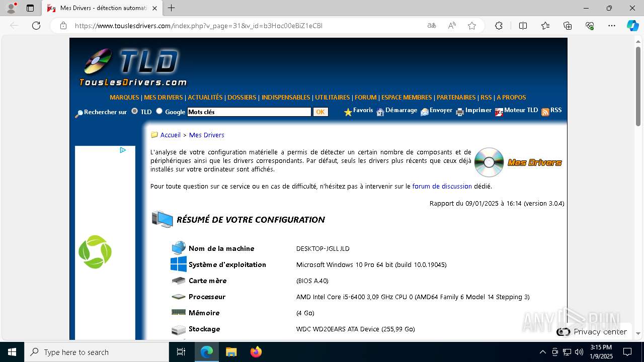Click the Windows logo beside Système d'exploitation
This screenshot has width=644, height=362.
tap(179, 264)
